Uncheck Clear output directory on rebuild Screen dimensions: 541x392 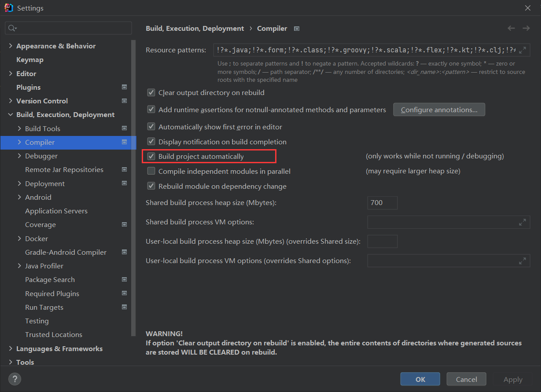[x=151, y=93]
